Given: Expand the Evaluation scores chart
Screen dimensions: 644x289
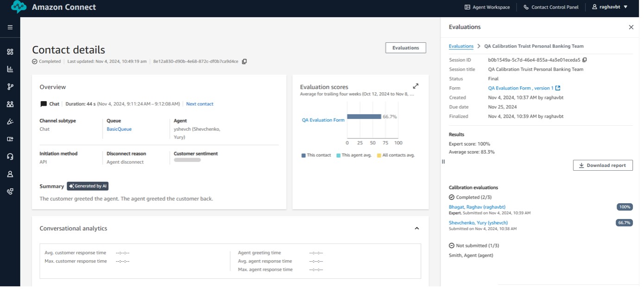Looking at the screenshot, I should coord(416,86).
